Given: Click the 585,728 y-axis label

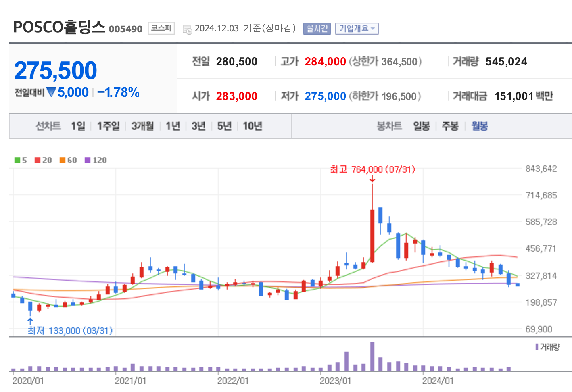Looking at the screenshot, I should 541,222.
